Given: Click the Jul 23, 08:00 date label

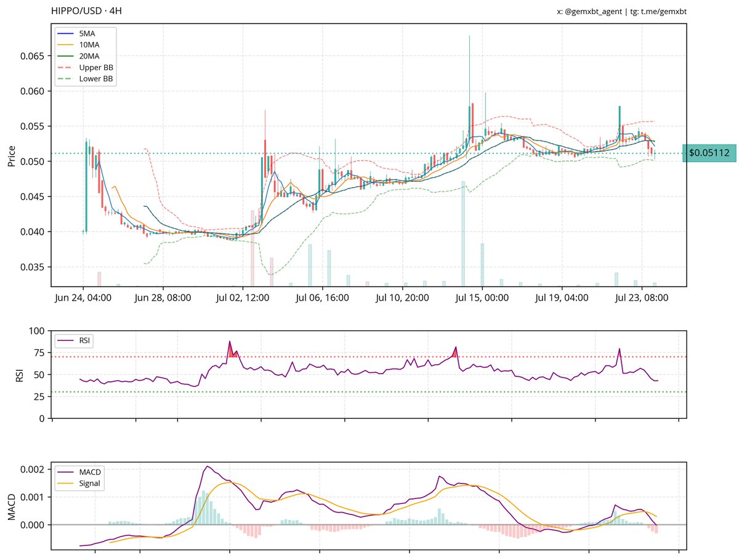Looking at the screenshot, I should [x=642, y=298].
